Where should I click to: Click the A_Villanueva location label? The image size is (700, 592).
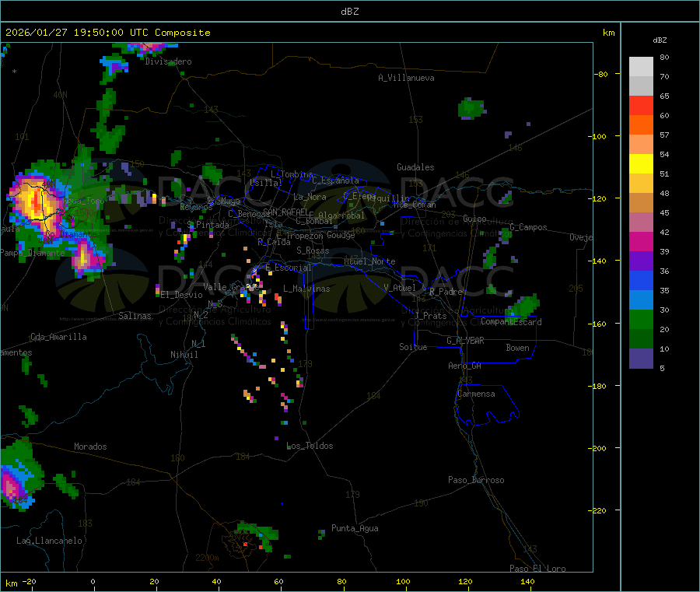406,78
